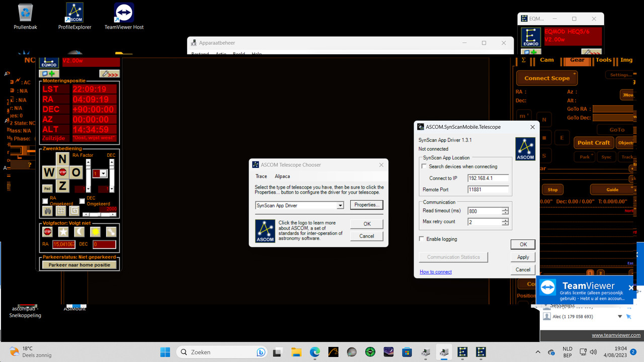Visit the www.teamviewer.com link
The image size is (644, 362).
[x=616, y=335]
